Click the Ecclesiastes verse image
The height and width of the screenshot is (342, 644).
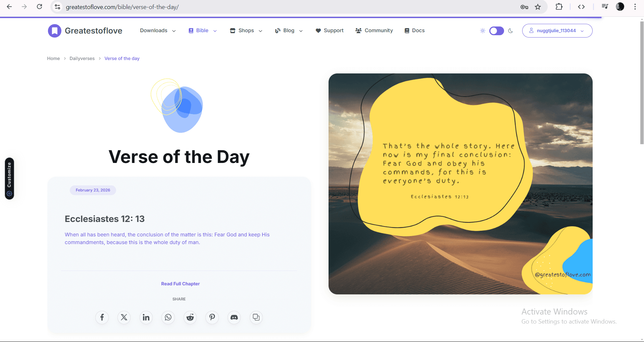460,184
